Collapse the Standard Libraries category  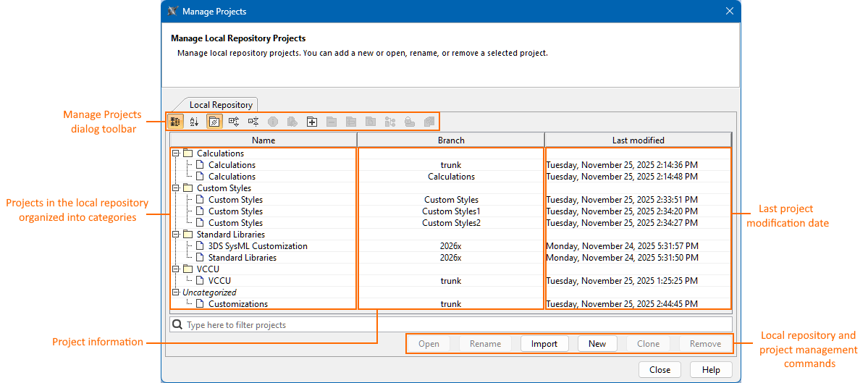pos(175,235)
